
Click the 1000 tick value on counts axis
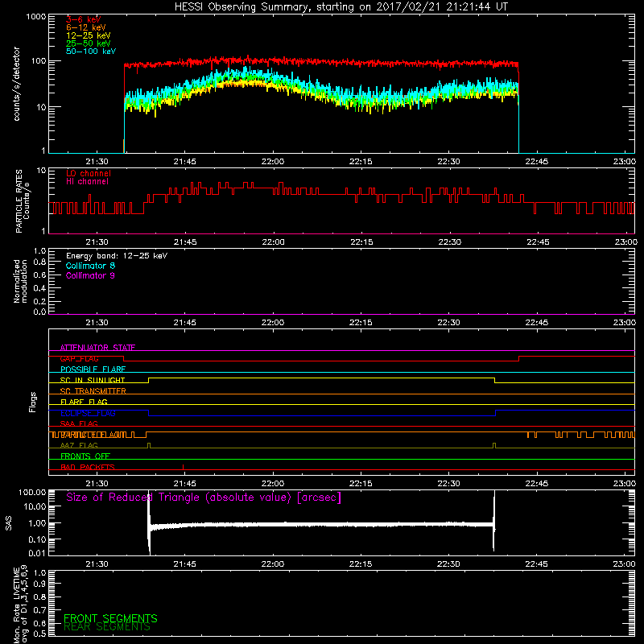[x=36, y=17]
